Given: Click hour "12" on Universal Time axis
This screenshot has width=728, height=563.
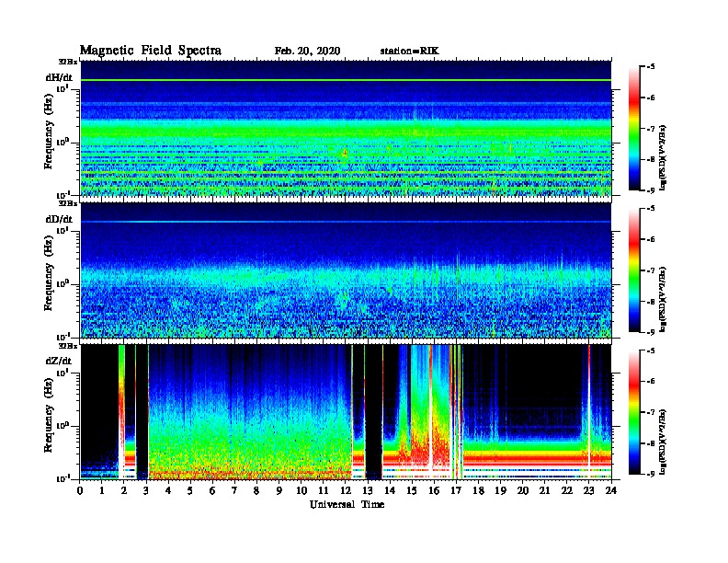Looking at the screenshot, I should point(346,490).
